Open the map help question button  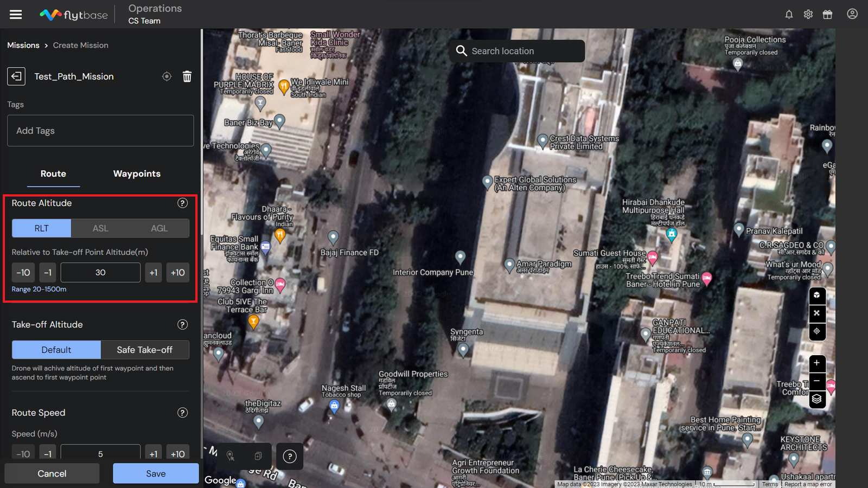(x=290, y=457)
